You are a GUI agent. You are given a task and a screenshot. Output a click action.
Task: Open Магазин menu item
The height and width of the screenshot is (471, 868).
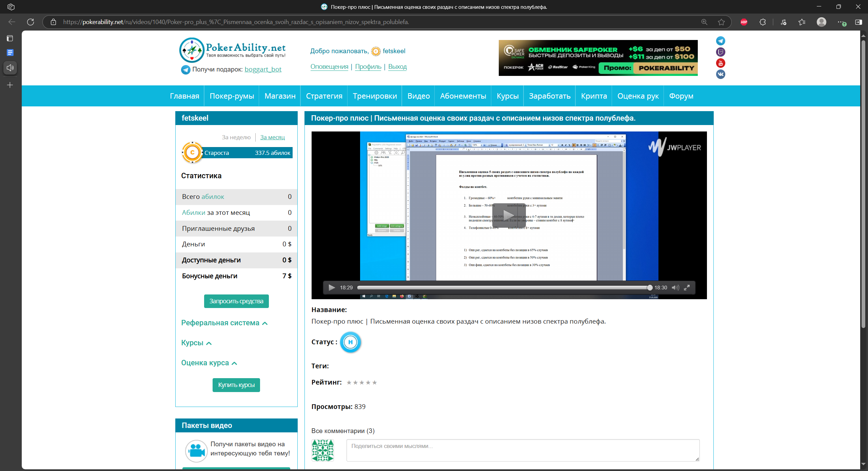click(x=280, y=96)
